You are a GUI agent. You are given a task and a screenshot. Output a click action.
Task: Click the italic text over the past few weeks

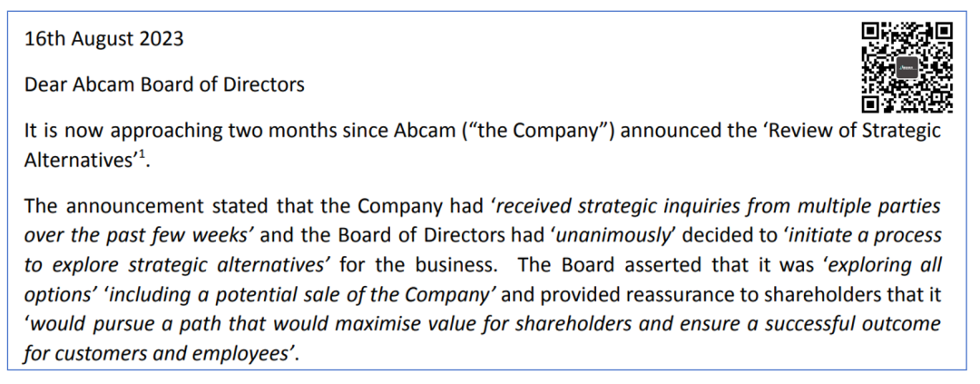(x=138, y=236)
